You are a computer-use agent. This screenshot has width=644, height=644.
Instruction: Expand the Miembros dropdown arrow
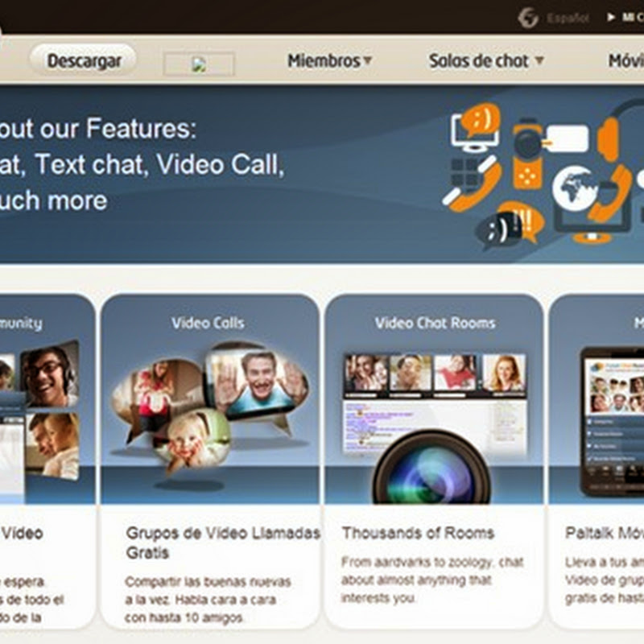368,61
